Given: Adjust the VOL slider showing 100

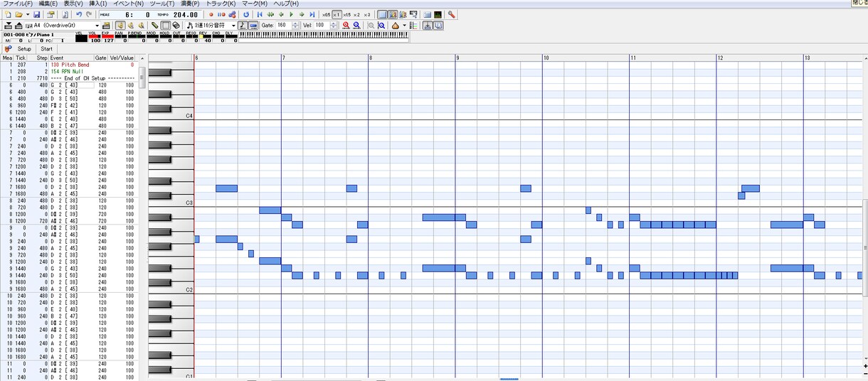Looking at the screenshot, I should point(95,37).
